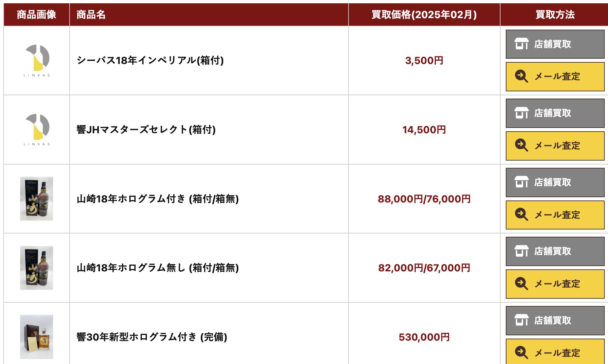Screen dimensions: 608x364
Task: Click store icon in the Hibiki JH row
Action: pos(521,113)
